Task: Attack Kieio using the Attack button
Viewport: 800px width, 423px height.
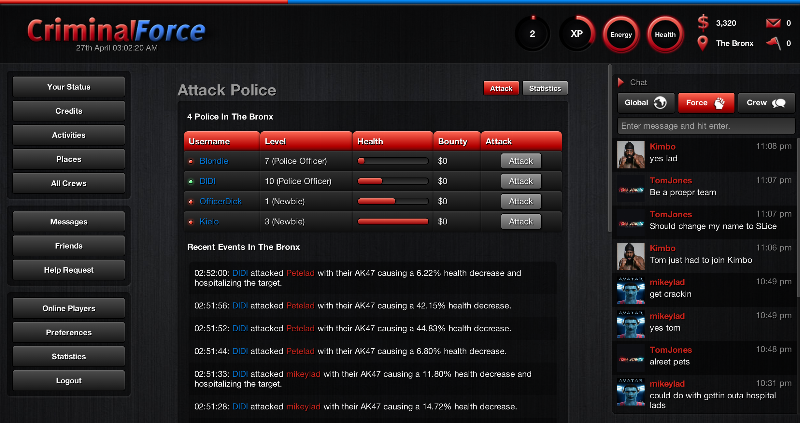Action: coord(520,221)
